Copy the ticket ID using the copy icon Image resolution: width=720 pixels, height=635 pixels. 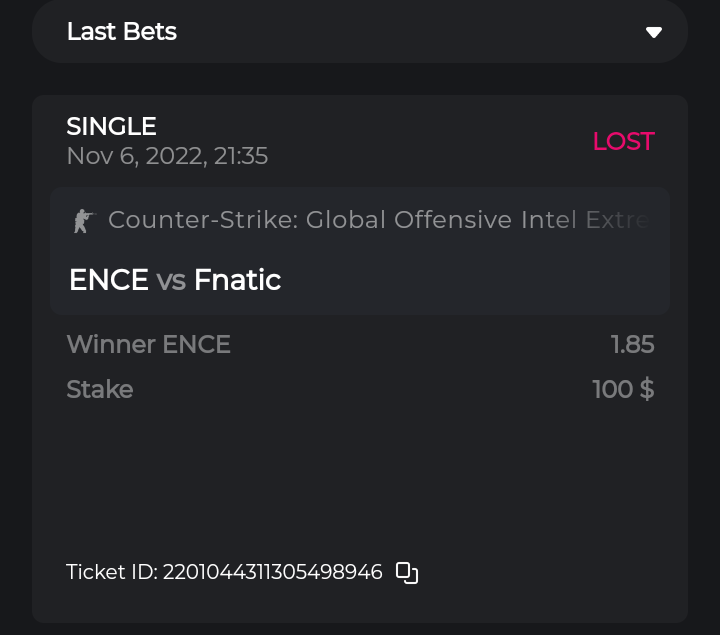pos(407,573)
